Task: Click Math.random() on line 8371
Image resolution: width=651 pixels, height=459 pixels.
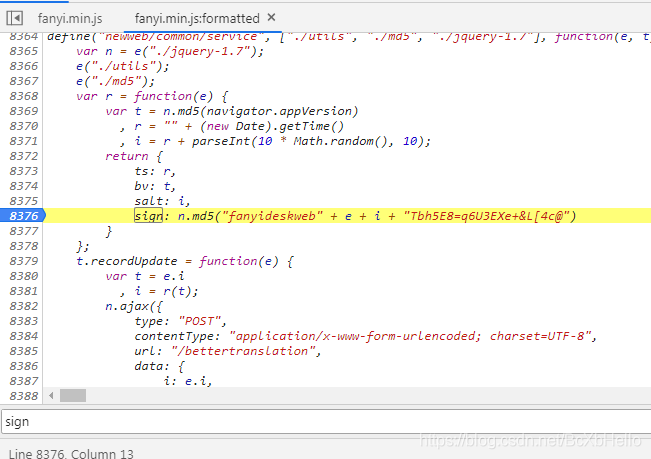Action: pos(340,141)
